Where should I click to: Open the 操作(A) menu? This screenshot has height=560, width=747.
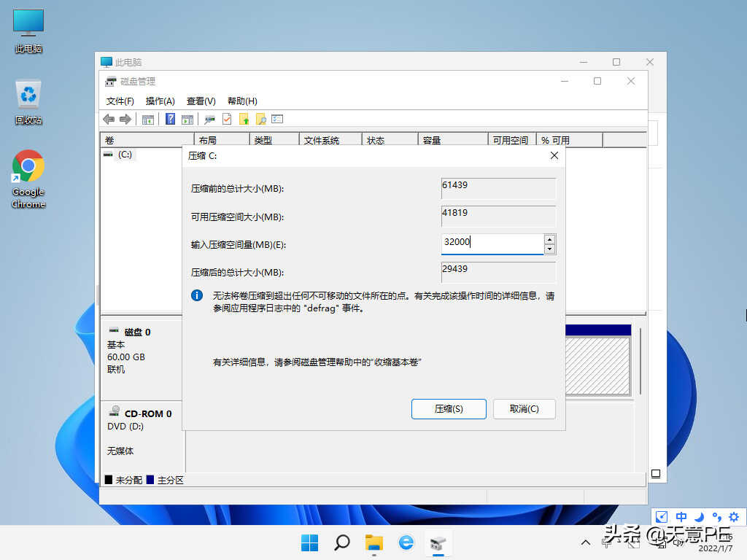[x=160, y=101]
